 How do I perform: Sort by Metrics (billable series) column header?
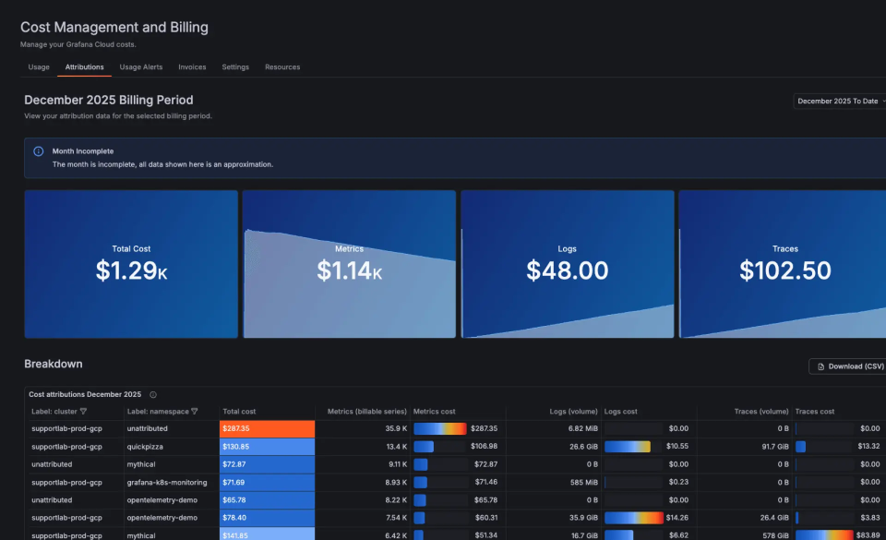(367, 412)
